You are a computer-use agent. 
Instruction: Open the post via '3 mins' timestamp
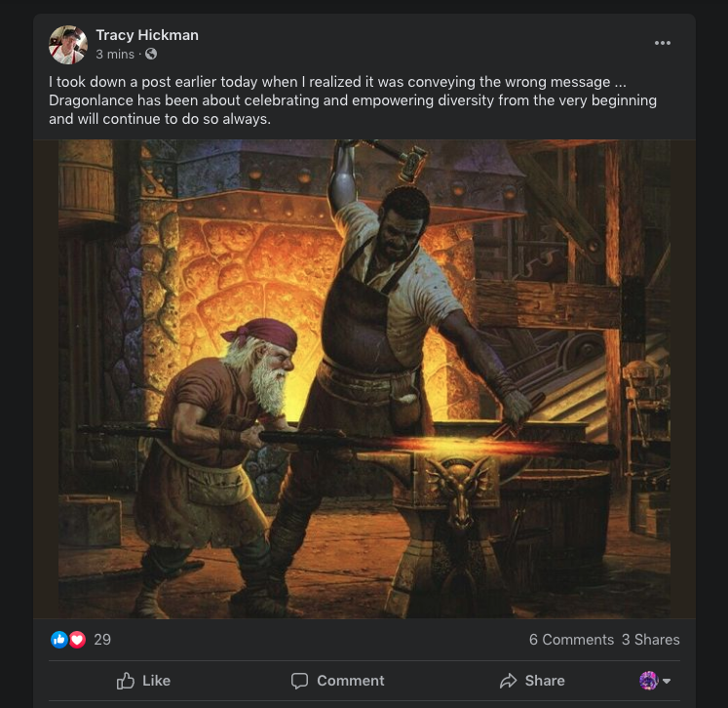(x=115, y=55)
